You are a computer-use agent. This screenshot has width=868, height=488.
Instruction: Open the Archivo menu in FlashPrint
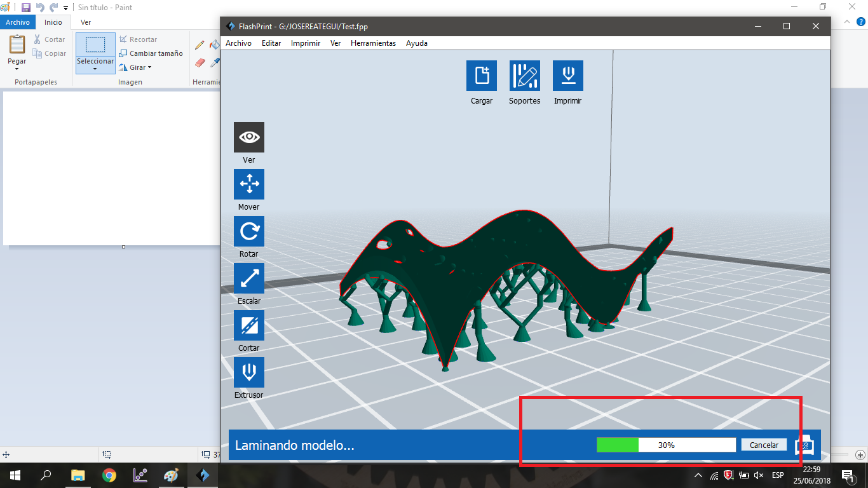click(239, 43)
